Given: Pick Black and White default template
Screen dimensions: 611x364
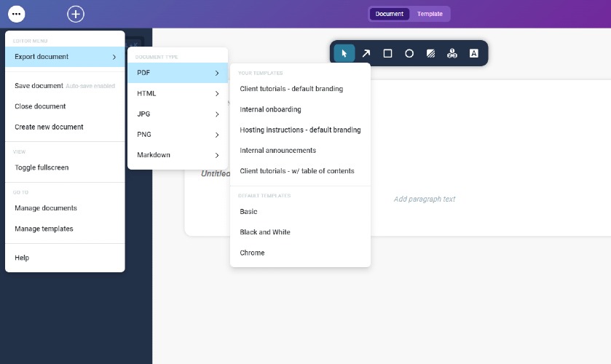Looking at the screenshot, I should (301, 232).
